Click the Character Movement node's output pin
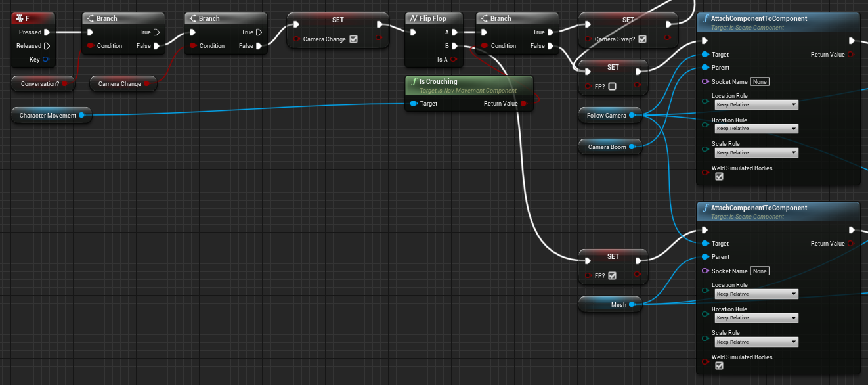Viewport: 868px width, 385px height. pyautogui.click(x=81, y=116)
